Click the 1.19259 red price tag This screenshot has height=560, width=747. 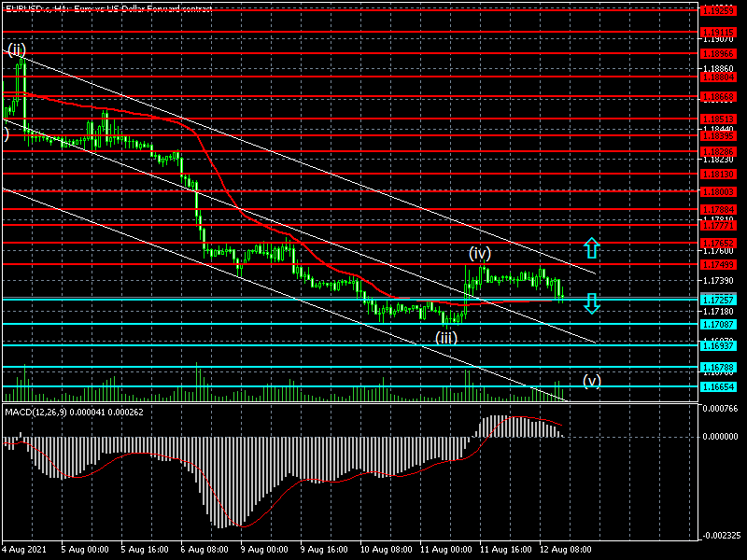click(x=718, y=9)
